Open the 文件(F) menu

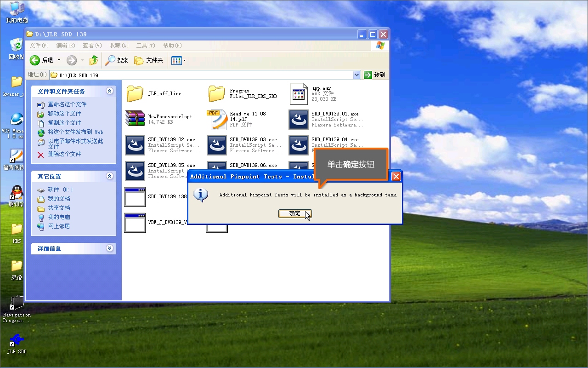(x=39, y=46)
